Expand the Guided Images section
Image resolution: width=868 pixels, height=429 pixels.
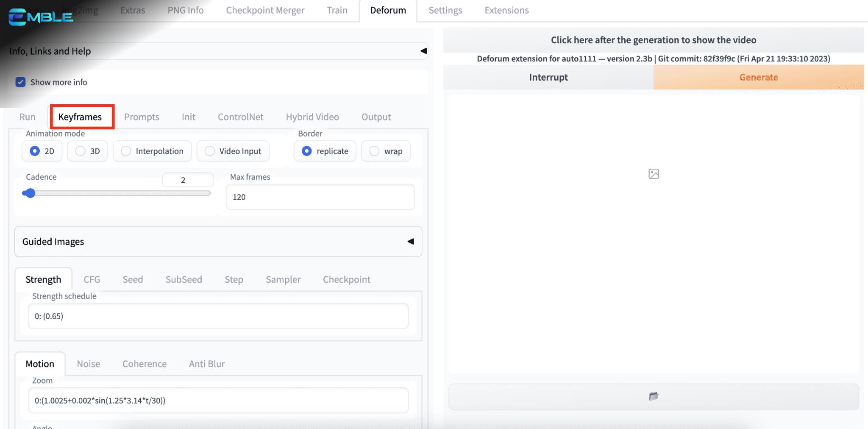click(218, 242)
